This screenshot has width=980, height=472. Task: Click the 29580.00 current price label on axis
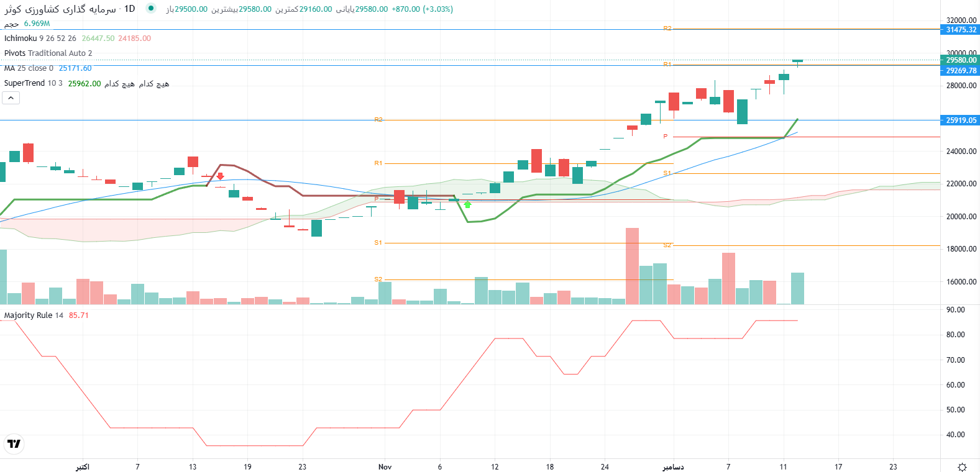pyautogui.click(x=961, y=60)
